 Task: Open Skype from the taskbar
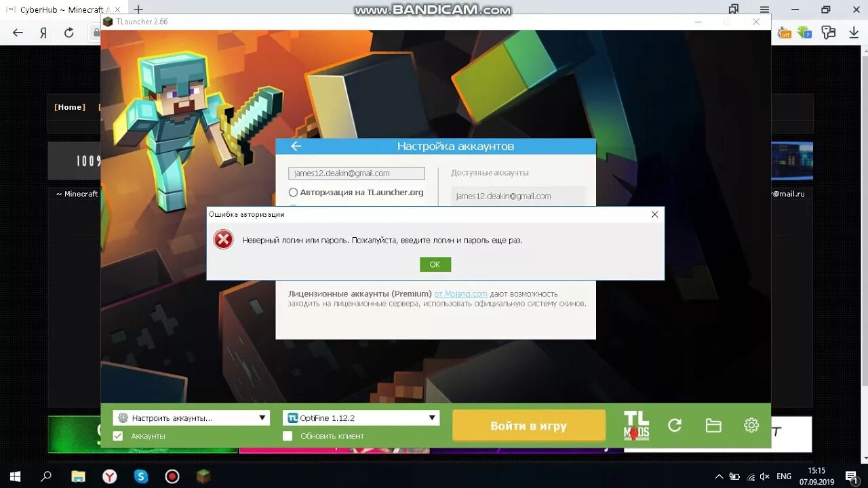(140, 476)
